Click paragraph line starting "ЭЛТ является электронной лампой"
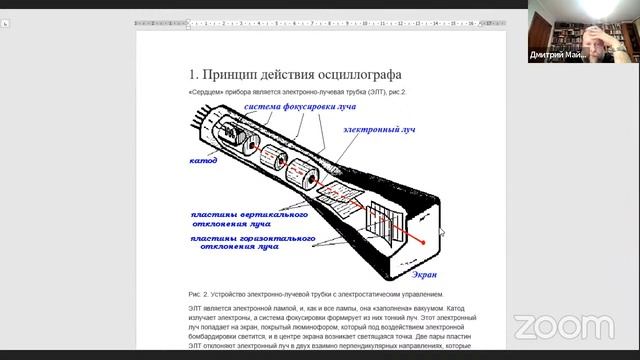This screenshot has height=360, width=640. (x=327, y=309)
